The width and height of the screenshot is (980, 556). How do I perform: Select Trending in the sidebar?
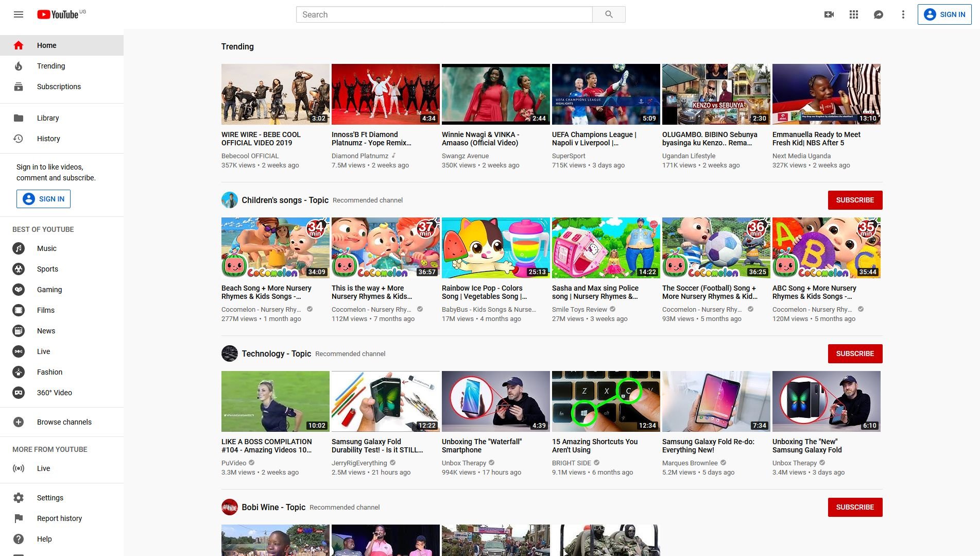tap(62, 66)
